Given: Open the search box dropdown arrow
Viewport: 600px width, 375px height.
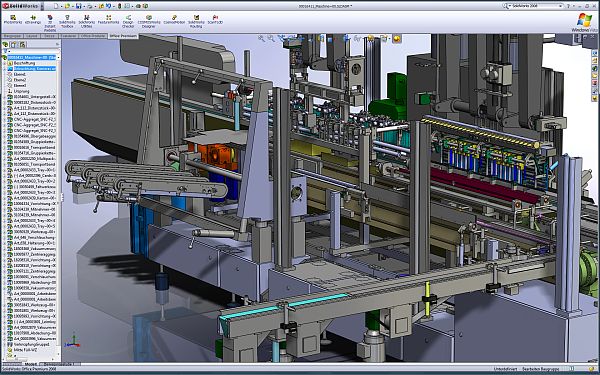Looking at the screenshot, I should [561, 6].
